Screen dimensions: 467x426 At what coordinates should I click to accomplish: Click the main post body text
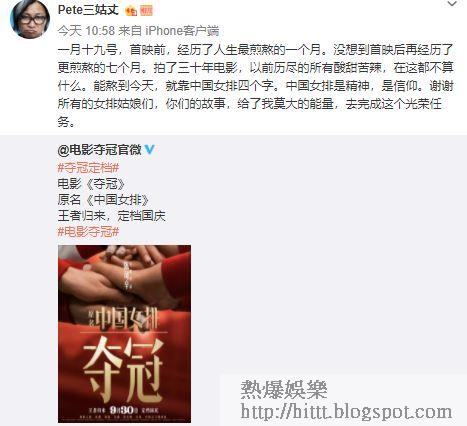point(256,86)
